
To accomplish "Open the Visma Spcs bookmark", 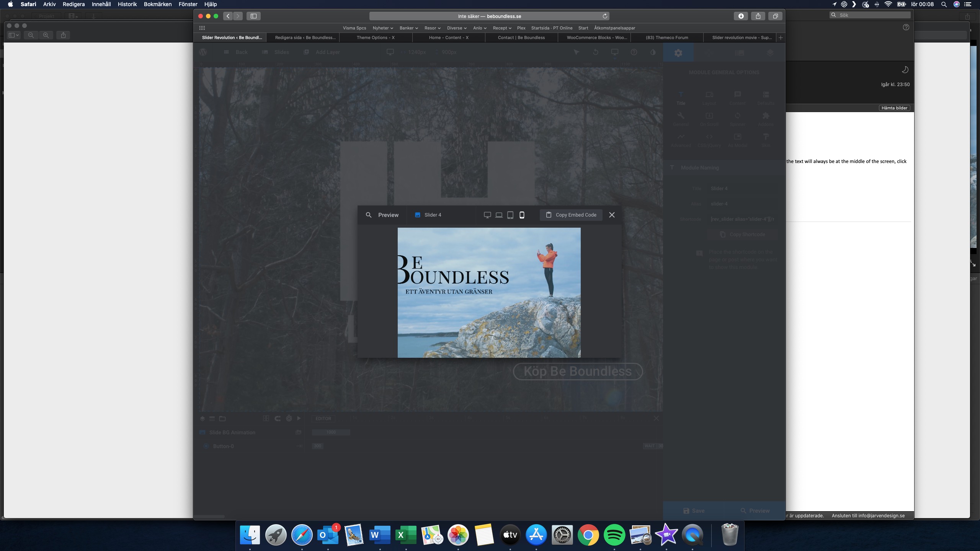I will click(354, 28).
